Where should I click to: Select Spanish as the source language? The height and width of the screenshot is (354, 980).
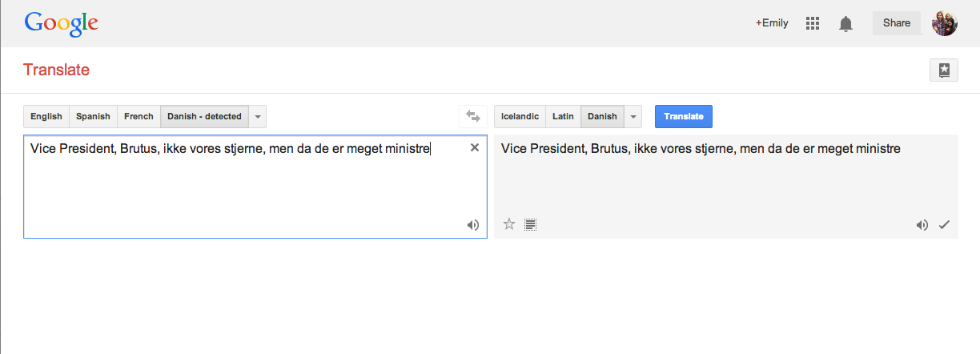pyautogui.click(x=93, y=116)
